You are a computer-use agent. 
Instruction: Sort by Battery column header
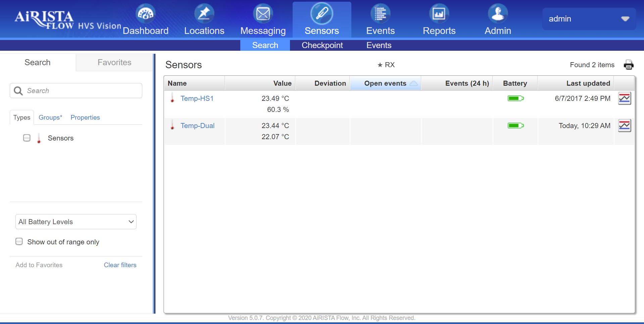(x=515, y=83)
